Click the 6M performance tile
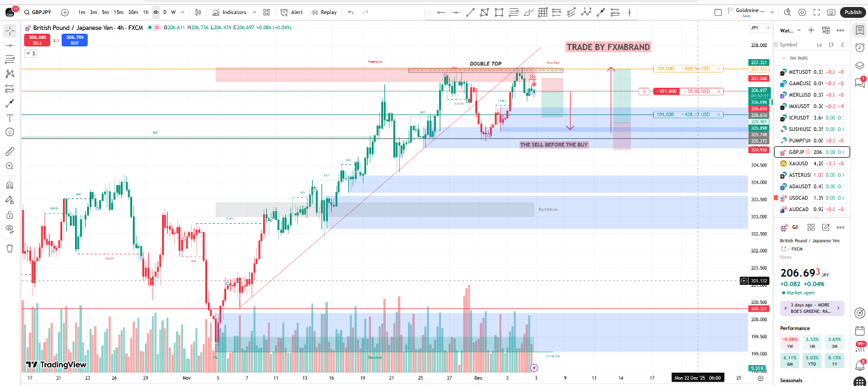Viewport: 868px width, 386px height. [x=790, y=361]
